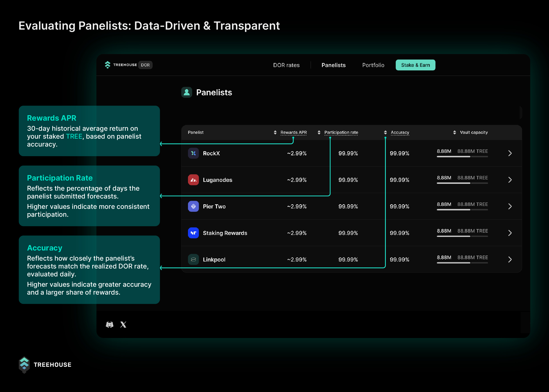Click the Discord icon in footer

tap(109, 325)
